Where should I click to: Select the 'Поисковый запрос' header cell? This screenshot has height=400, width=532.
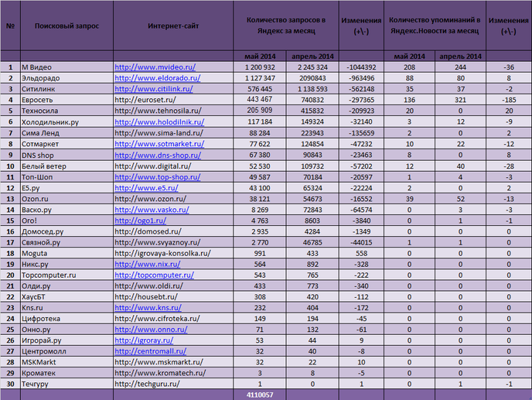pyautogui.click(x=66, y=26)
